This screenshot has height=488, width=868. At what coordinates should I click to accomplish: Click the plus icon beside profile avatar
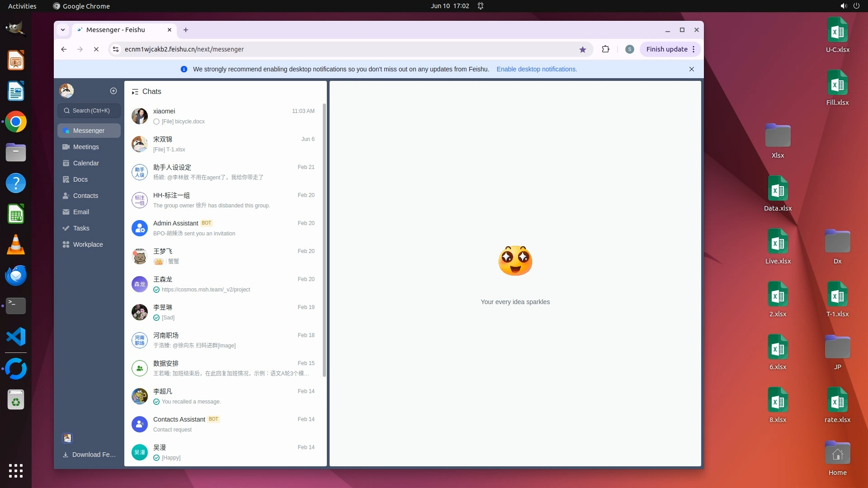point(113,91)
